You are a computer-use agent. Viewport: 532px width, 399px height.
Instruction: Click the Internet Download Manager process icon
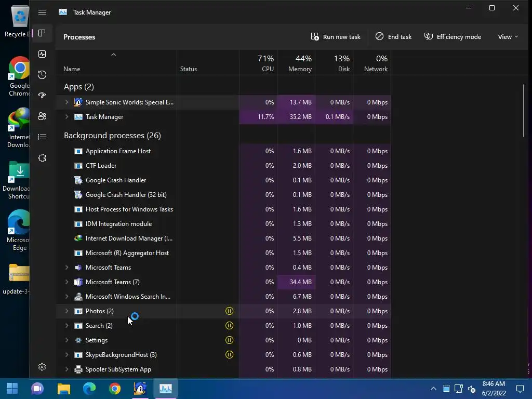[78, 238]
